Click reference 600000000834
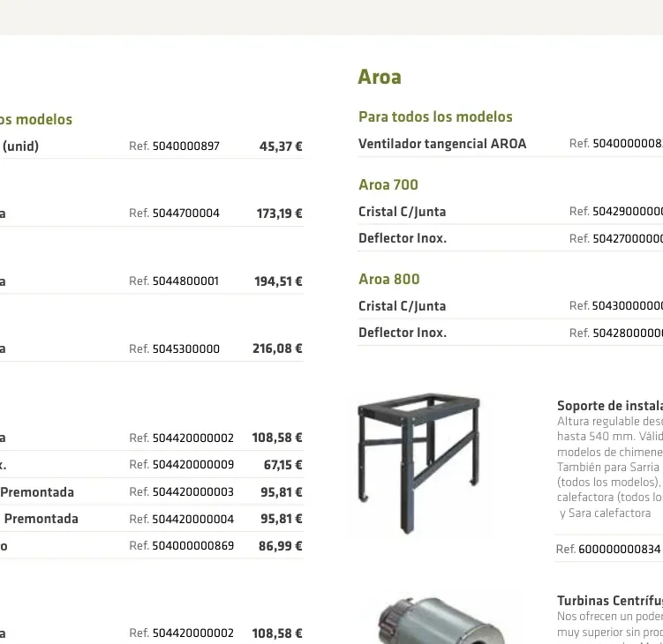Screen dimensions: 663x644 tap(619, 550)
